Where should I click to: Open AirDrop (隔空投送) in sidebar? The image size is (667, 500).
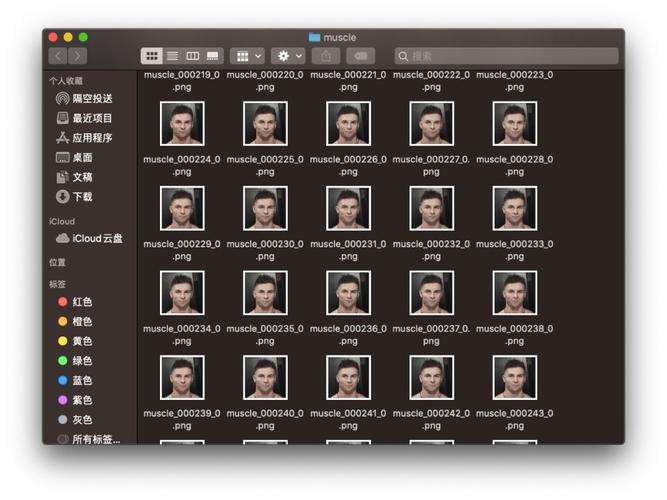84,99
